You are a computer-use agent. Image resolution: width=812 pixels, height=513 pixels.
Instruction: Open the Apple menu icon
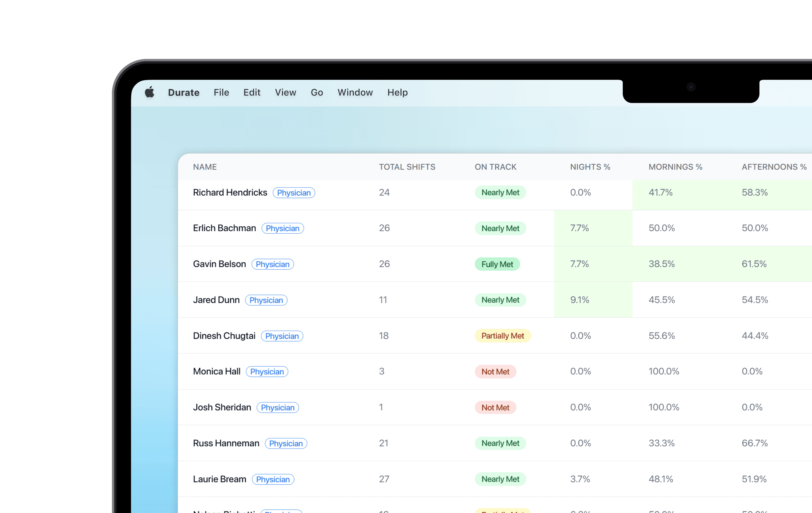point(150,92)
